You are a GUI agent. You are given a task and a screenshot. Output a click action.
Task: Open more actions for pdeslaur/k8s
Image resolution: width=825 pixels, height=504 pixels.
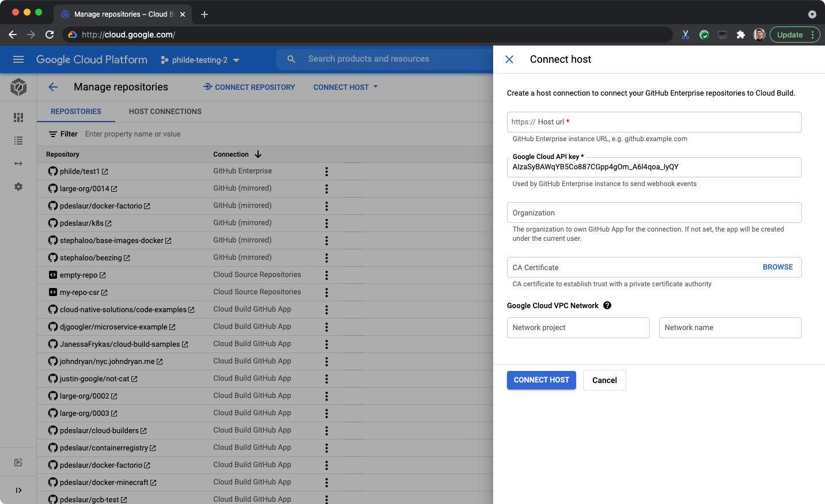(327, 223)
